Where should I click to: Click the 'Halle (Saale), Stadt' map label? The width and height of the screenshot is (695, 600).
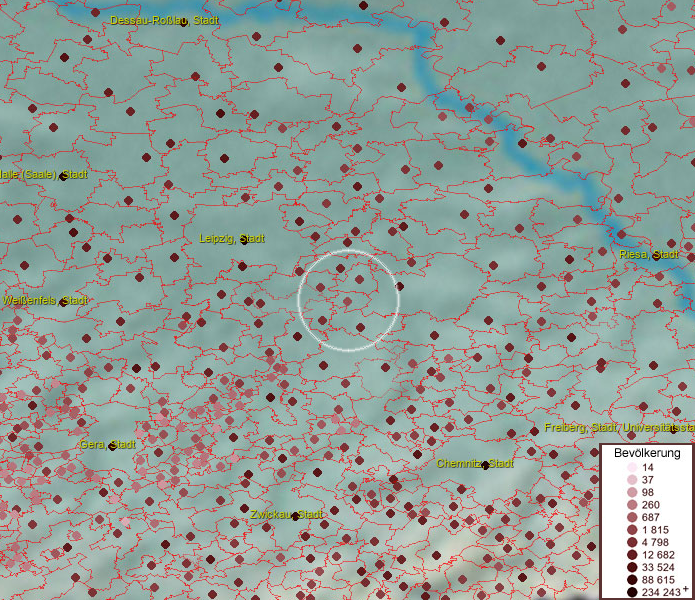coord(43,174)
